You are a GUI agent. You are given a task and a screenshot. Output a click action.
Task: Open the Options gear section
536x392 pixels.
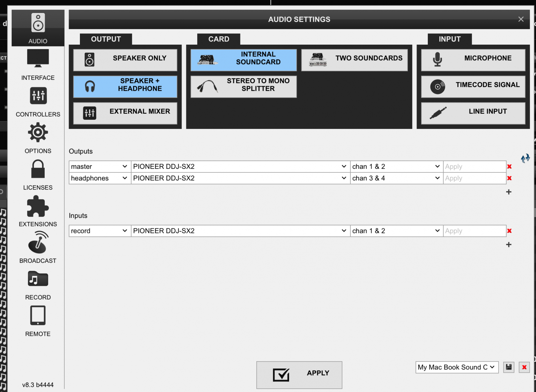tap(38, 138)
